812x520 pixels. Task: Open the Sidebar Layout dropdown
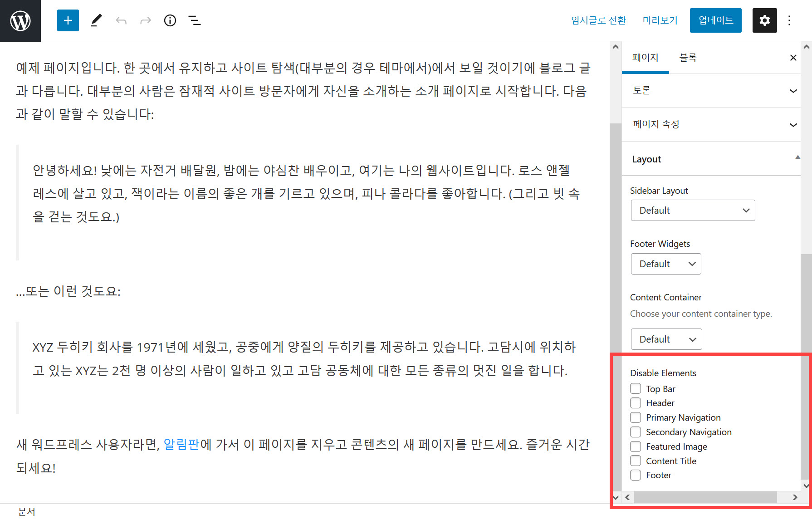pos(693,210)
